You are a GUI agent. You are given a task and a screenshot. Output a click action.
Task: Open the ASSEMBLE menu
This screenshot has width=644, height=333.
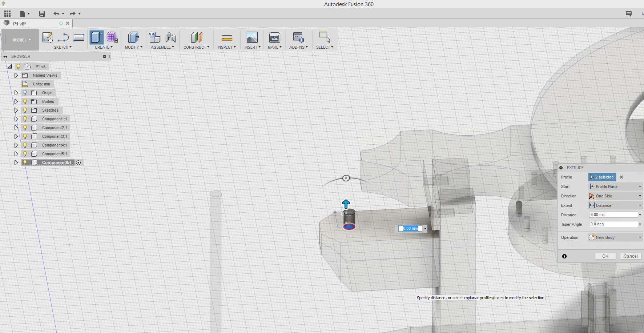[x=162, y=47]
